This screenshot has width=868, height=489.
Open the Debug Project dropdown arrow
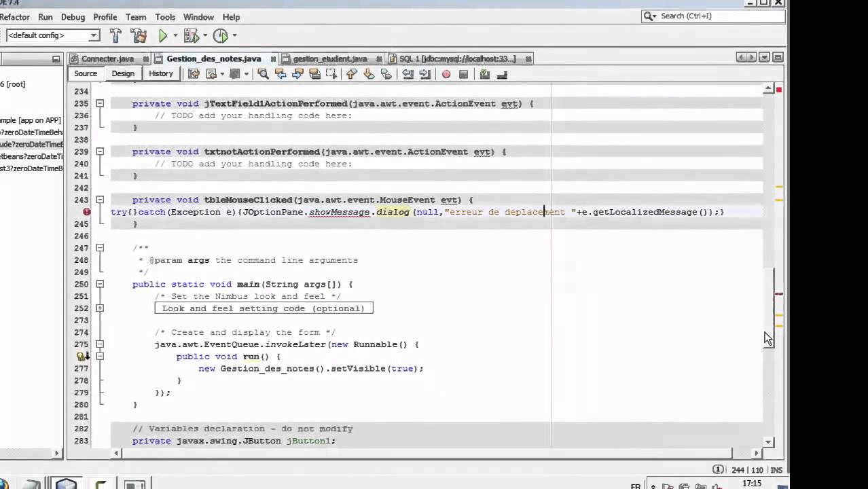[204, 35]
